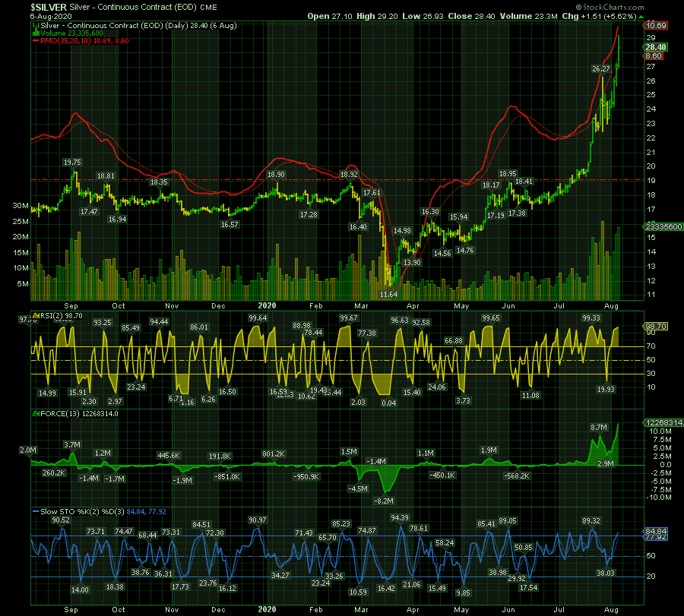Click the green Volume legend icon
The width and height of the screenshot is (684, 616).
(34, 33)
